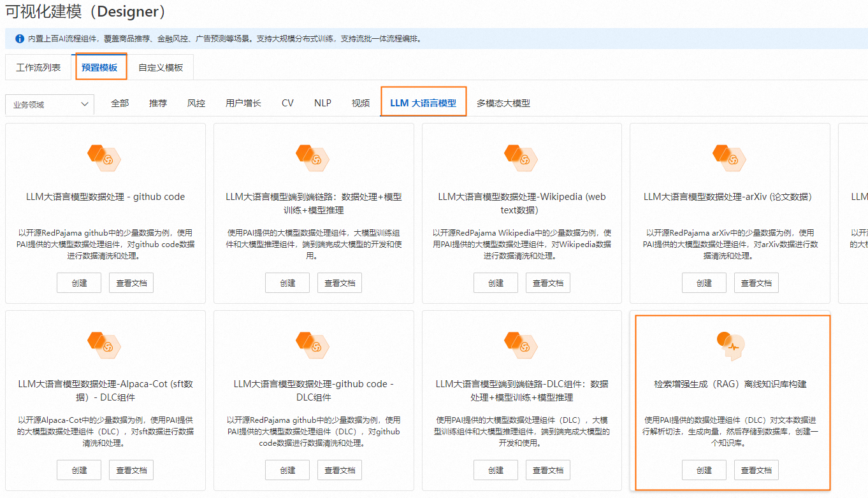868x498 pixels.
Task: Switch to the 工作流列表 tab
Action: (38, 68)
